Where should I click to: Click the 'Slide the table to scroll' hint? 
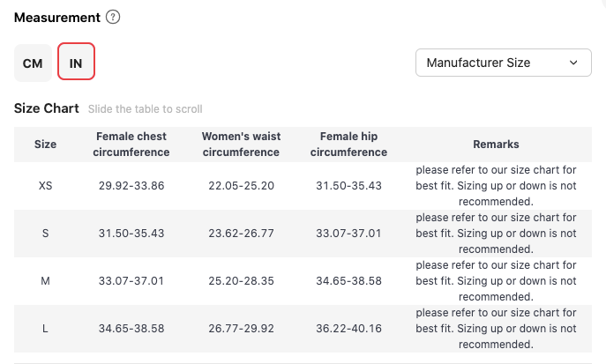[146, 109]
